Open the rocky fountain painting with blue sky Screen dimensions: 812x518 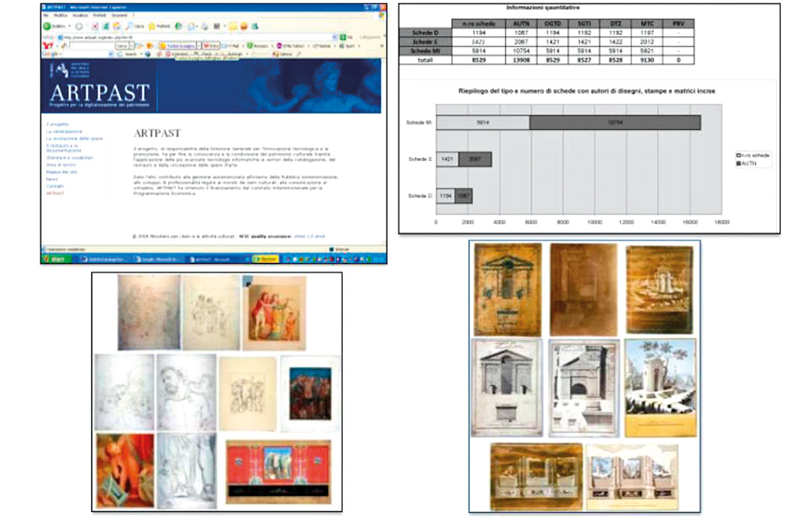[x=660, y=388]
